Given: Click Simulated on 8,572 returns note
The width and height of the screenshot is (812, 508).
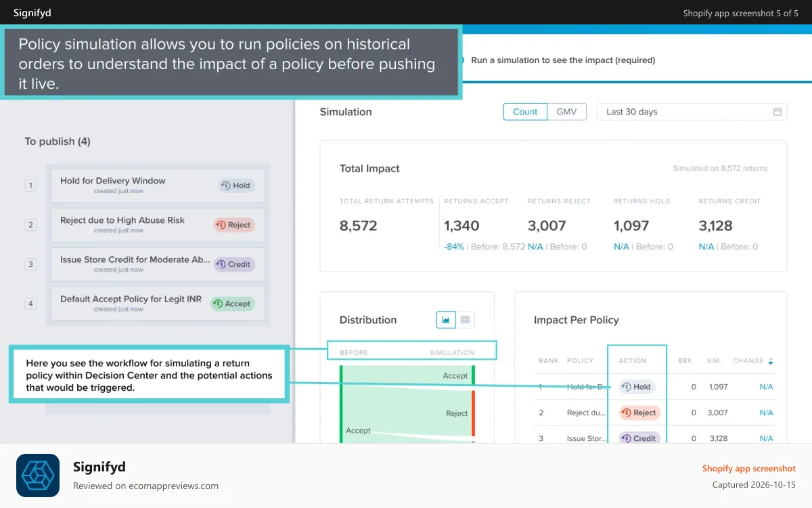Looking at the screenshot, I should coord(720,168).
